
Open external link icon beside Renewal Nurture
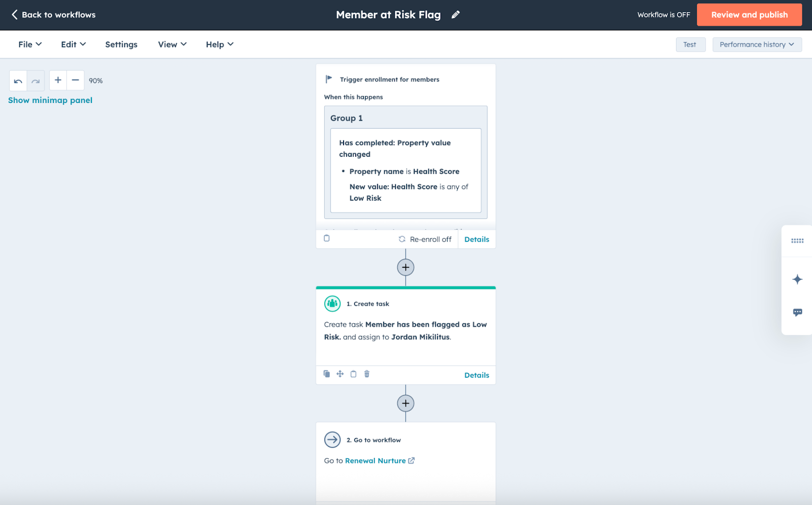pyautogui.click(x=412, y=461)
